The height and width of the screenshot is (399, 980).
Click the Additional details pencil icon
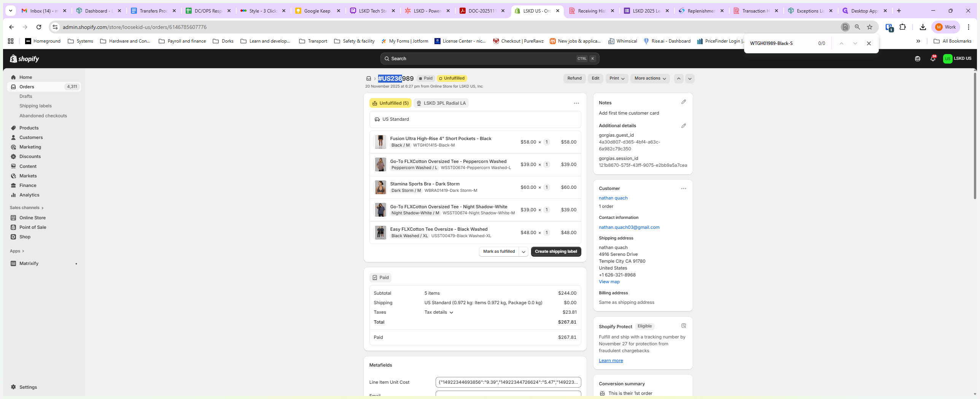(x=683, y=126)
